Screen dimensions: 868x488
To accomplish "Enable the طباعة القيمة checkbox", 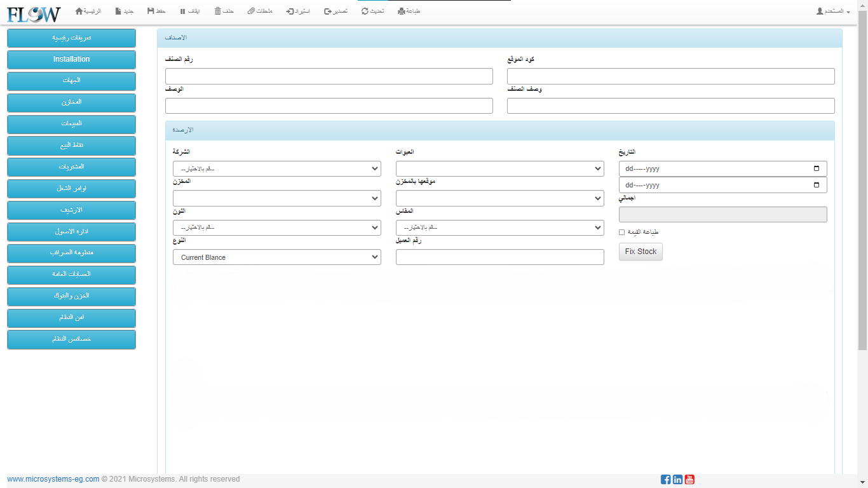I will pos(622,233).
